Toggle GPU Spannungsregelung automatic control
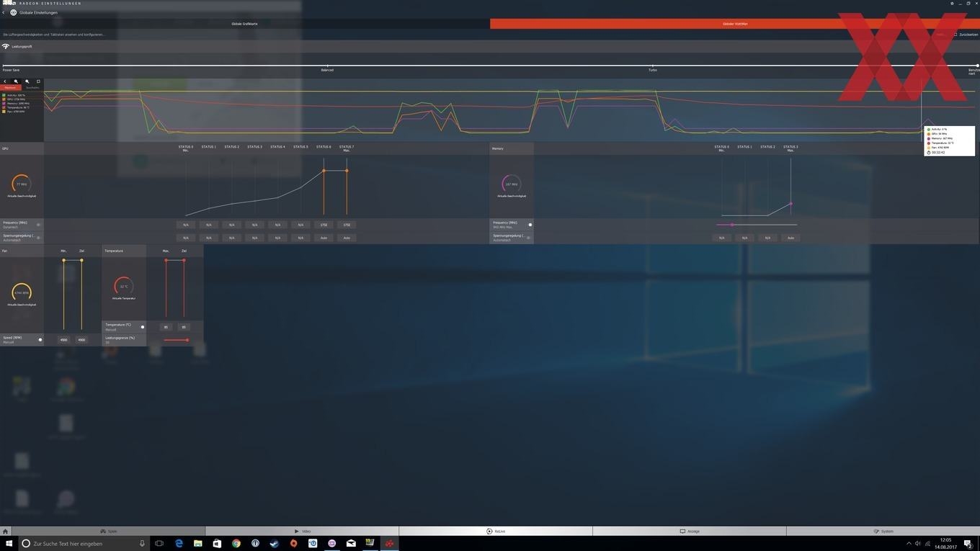 point(38,237)
